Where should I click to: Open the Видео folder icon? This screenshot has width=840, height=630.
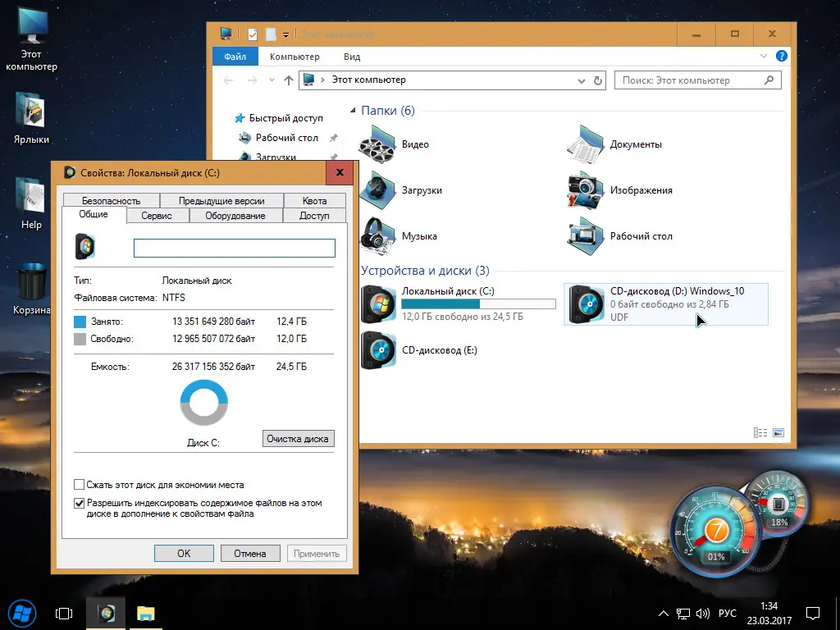coord(377,144)
